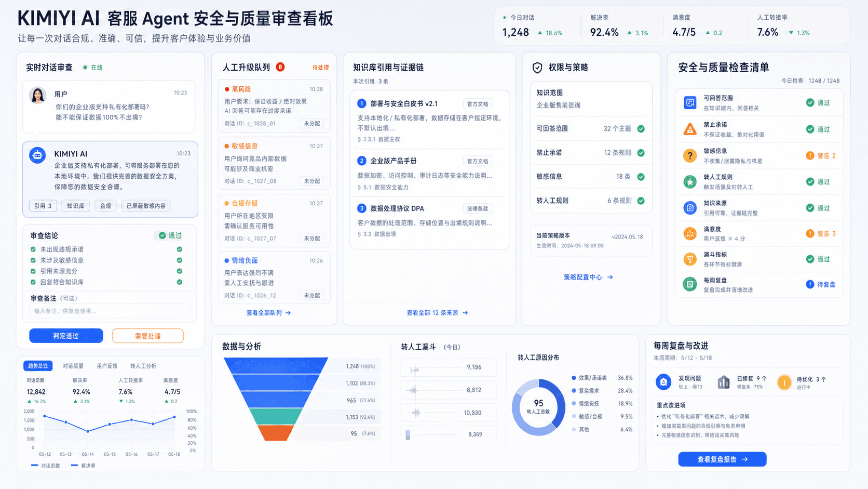
Task: Click the 警告 2 status for 敏感信息
Action: point(821,155)
